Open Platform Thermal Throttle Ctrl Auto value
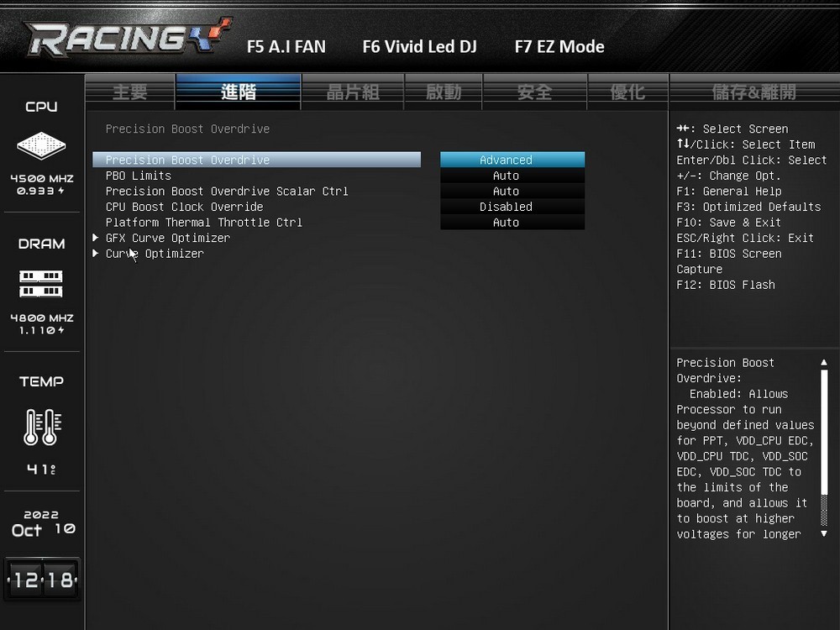The height and width of the screenshot is (630, 840). [512, 222]
